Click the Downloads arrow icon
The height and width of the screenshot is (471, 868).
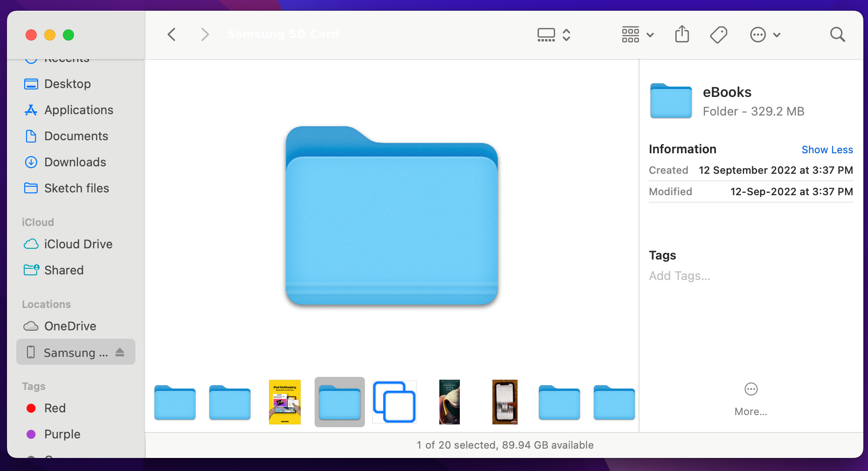coord(31,162)
